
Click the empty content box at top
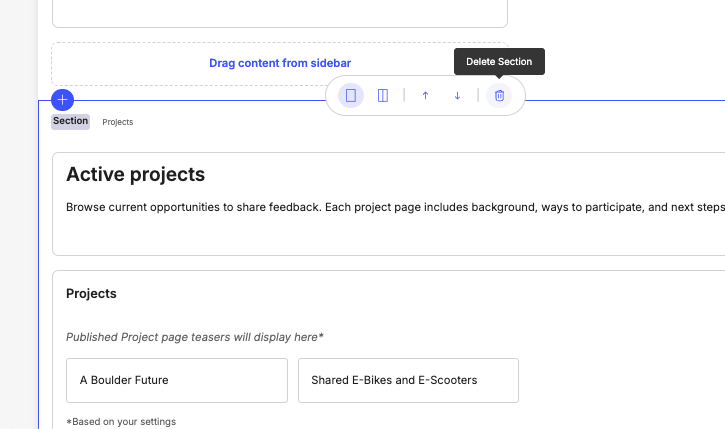(x=279, y=13)
